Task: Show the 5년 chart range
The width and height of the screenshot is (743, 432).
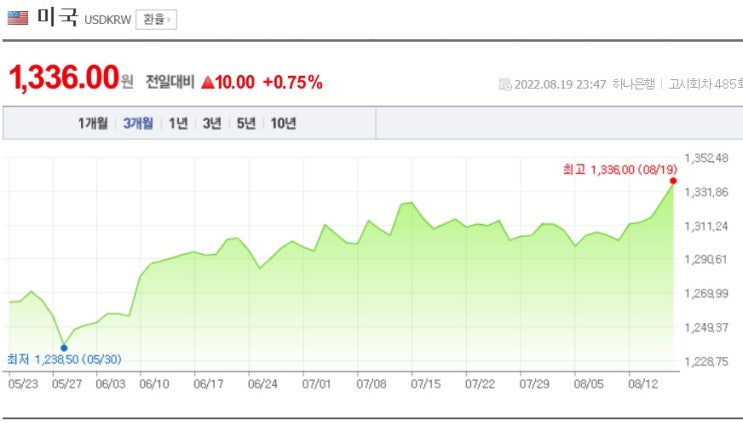Action: coord(246,123)
